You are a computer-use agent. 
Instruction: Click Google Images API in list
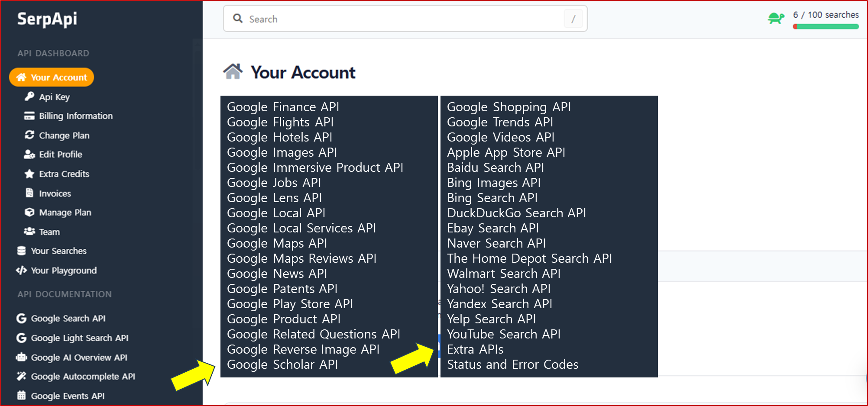[282, 152]
